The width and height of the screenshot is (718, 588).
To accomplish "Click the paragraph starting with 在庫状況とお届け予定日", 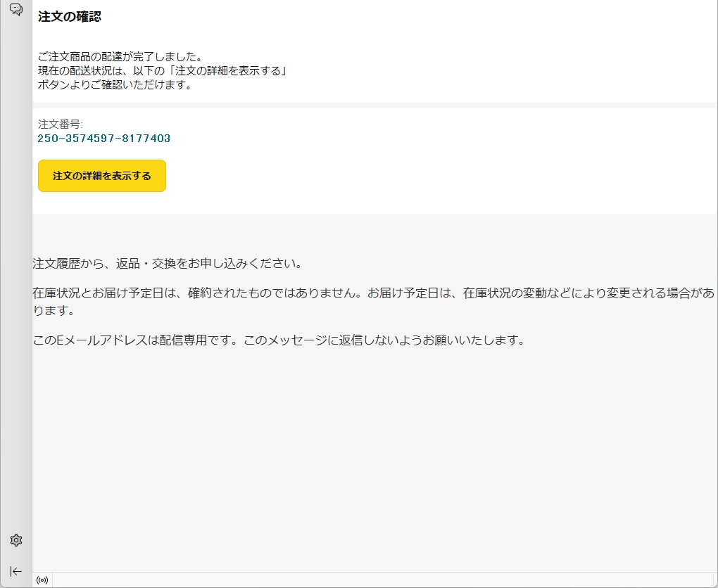I will point(373,293).
